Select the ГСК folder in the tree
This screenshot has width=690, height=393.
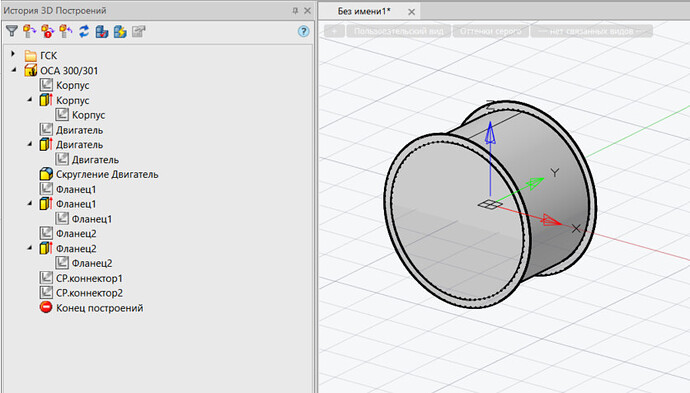click(x=48, y=55)
